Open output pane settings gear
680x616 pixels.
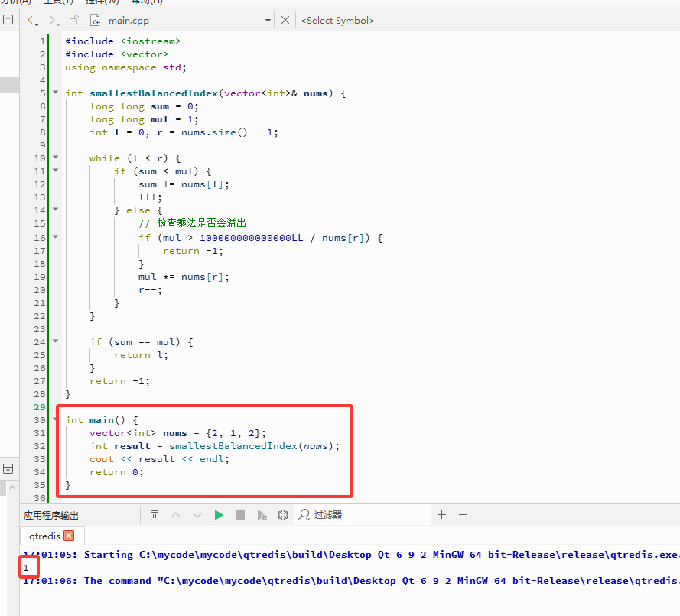click(x=283, y=515)
